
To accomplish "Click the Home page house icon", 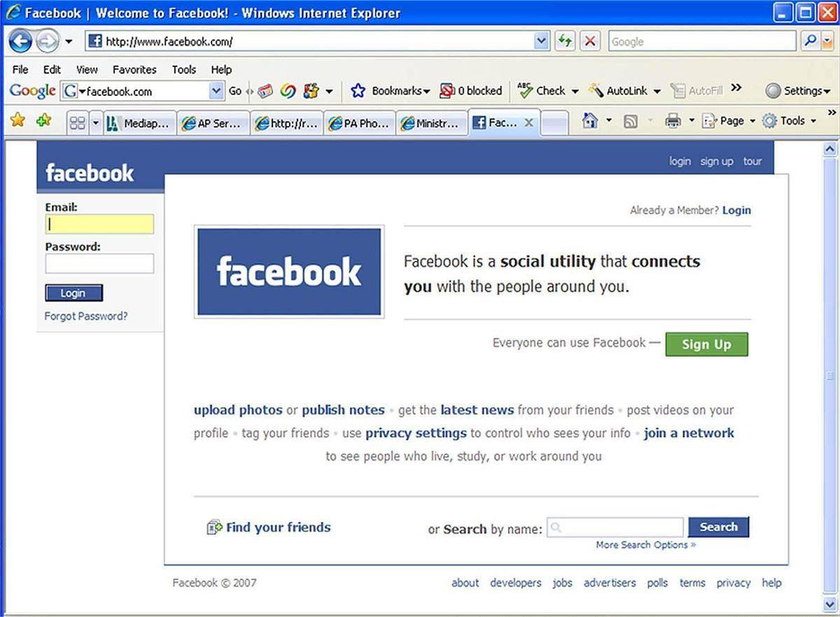I will pyautogui.click(x=590, y=121).
